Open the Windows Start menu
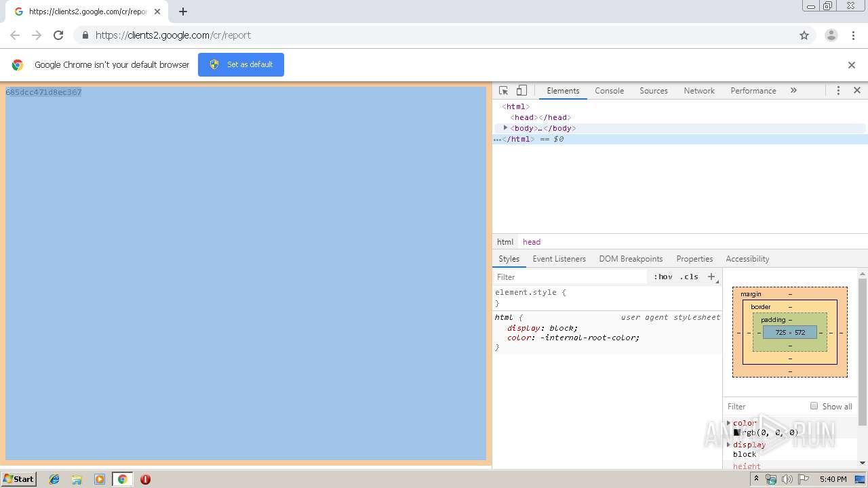Viewport: 868px width, 488px height. pos(19,479)
